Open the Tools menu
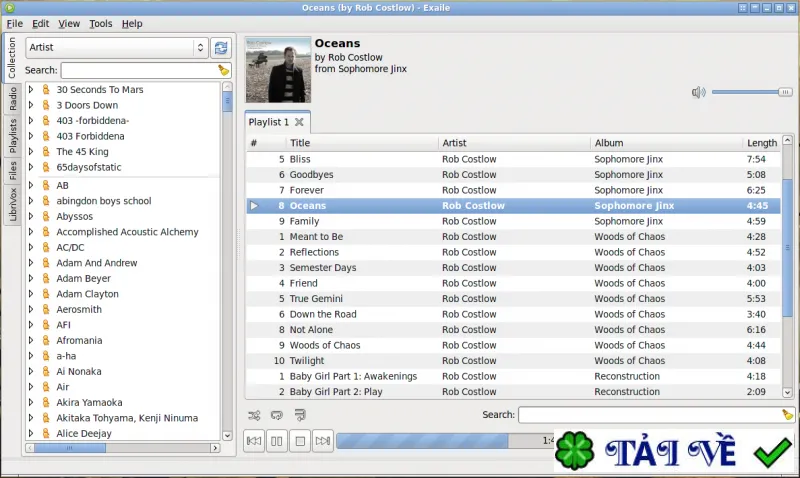 click(x=101, y=23)
